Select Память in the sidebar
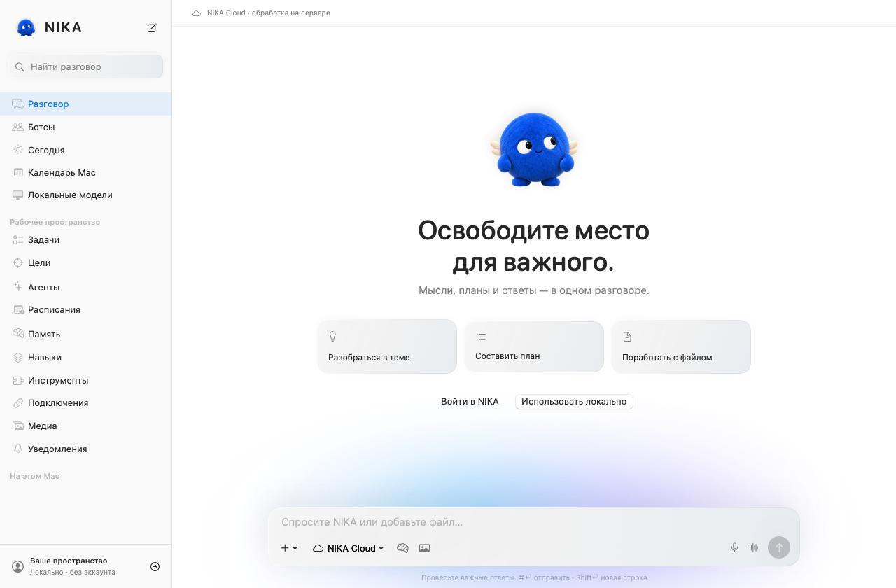This screenshot has height=588, width=896. point(85,334)
